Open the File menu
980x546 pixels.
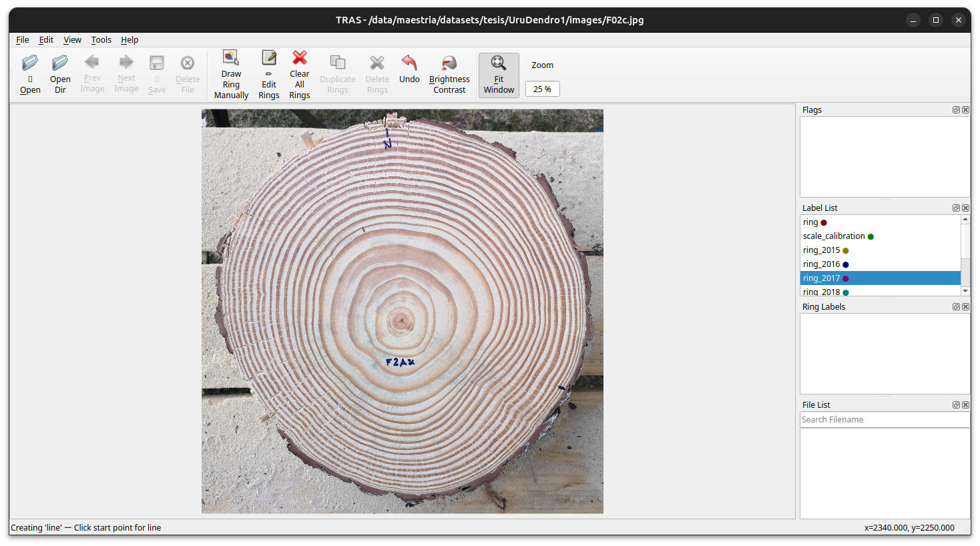click(x=22, y=39)
